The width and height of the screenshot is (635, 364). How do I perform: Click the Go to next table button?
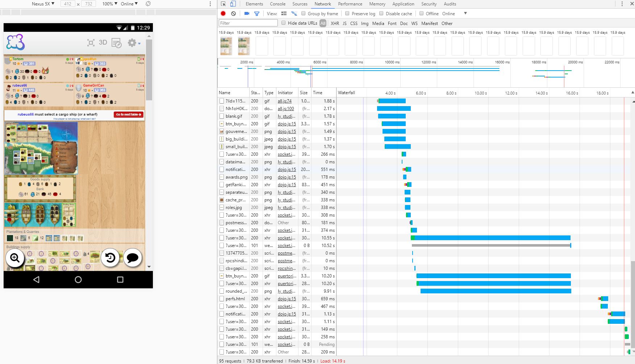click(x=129, y=114)
